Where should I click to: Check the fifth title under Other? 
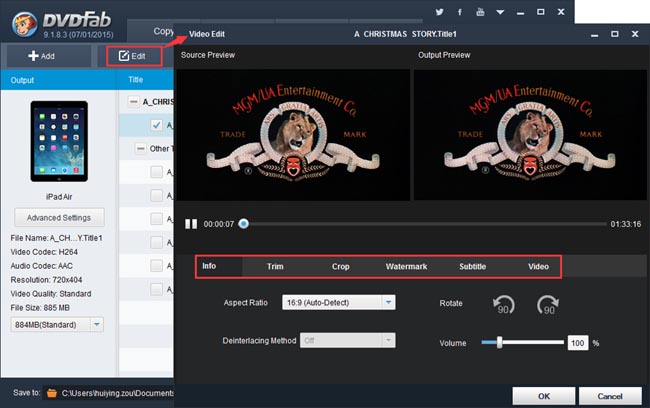click(156, 265)
